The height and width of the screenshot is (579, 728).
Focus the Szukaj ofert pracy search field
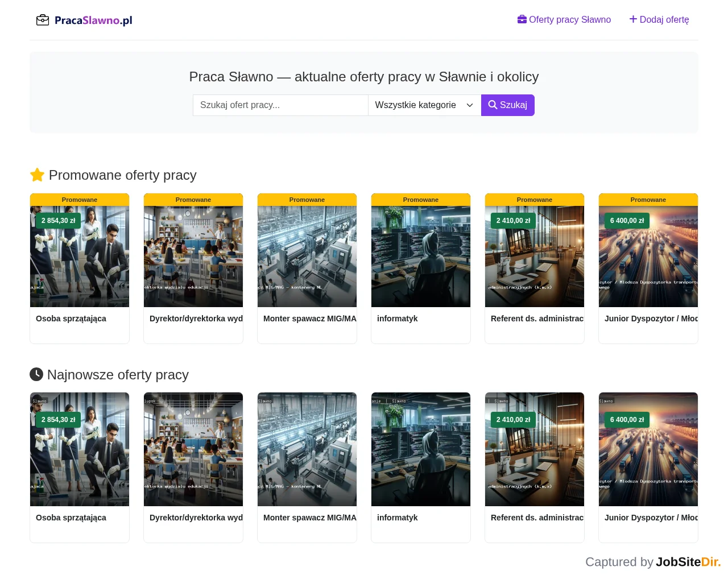coord(280,105)
